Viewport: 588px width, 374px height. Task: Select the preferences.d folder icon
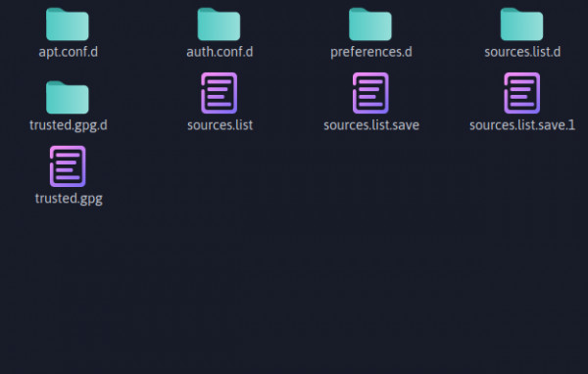tap(370, 23)
